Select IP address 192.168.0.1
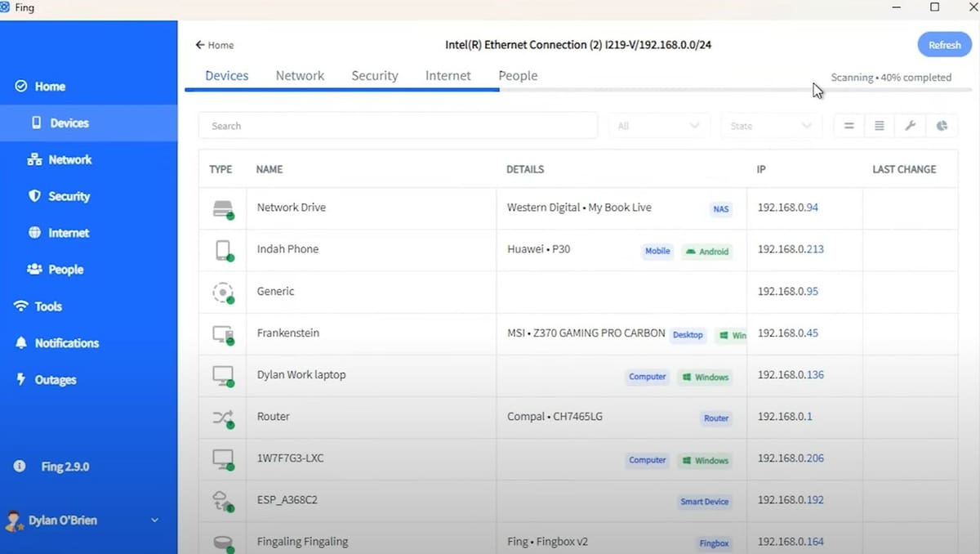This screenshot has height=554, width=980. pyautogui.click(x=785, y=417)
